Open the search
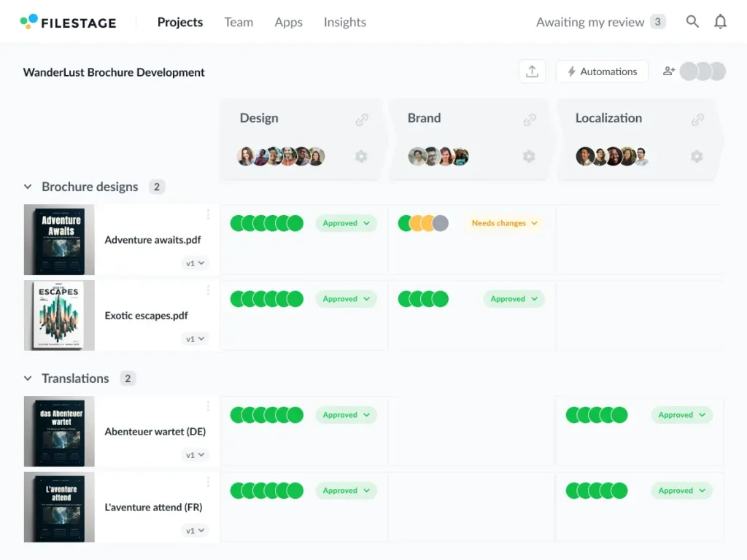Image resolution: width=747 pixels, height=560 pixels. (x=692, y=22)
